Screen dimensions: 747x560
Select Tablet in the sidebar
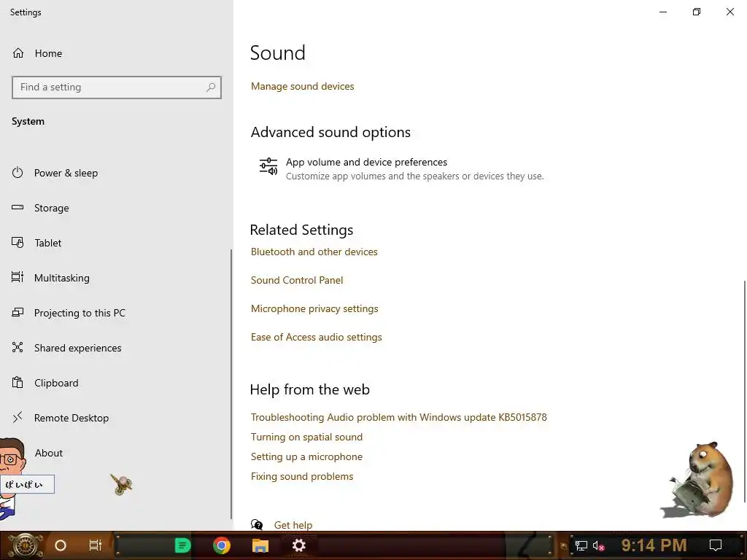point(48,243)
